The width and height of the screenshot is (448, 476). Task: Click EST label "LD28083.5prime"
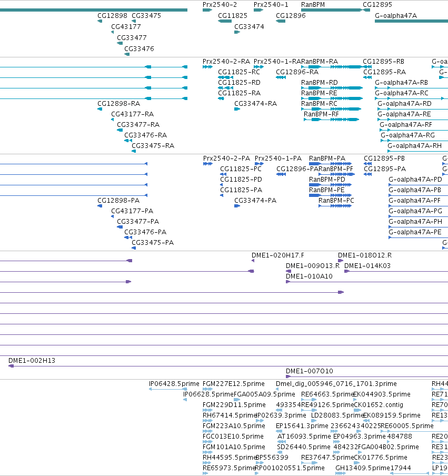coord(337,415)
